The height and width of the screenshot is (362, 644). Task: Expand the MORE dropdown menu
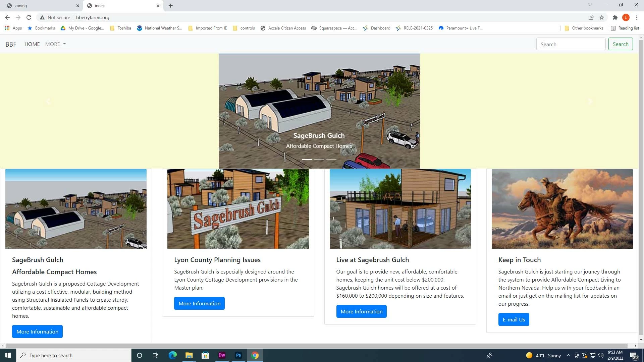pos(55,44)
